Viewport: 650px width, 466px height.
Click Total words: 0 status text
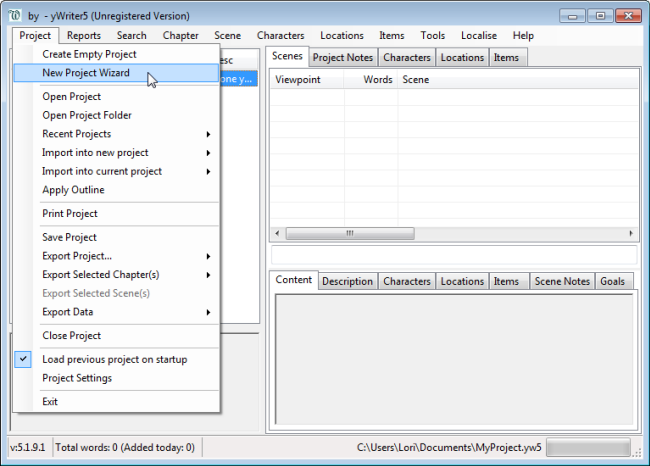pos(125,448)
